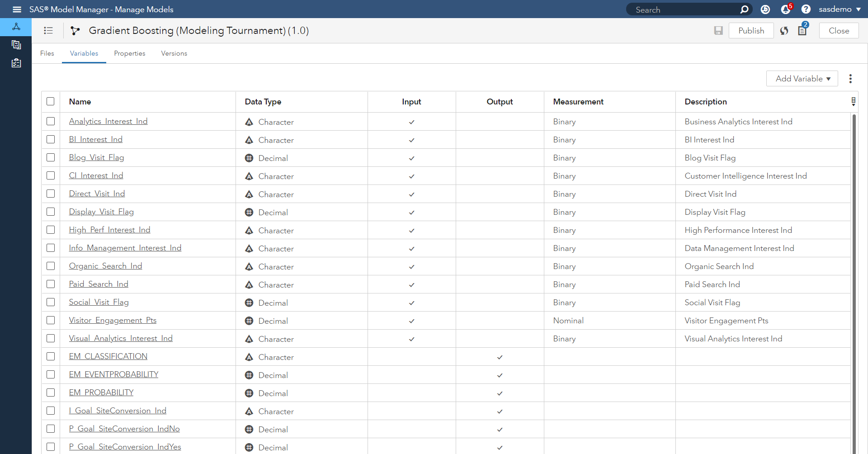Click the notifications bell showing 5 alerts
Screen dimensions: 868x454
pos(786,9)
